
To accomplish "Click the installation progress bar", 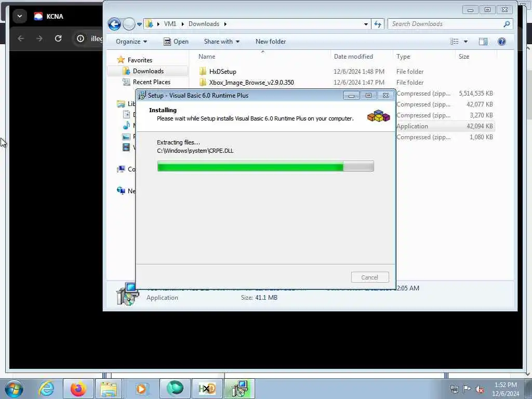I will click(x=265, y=166).
